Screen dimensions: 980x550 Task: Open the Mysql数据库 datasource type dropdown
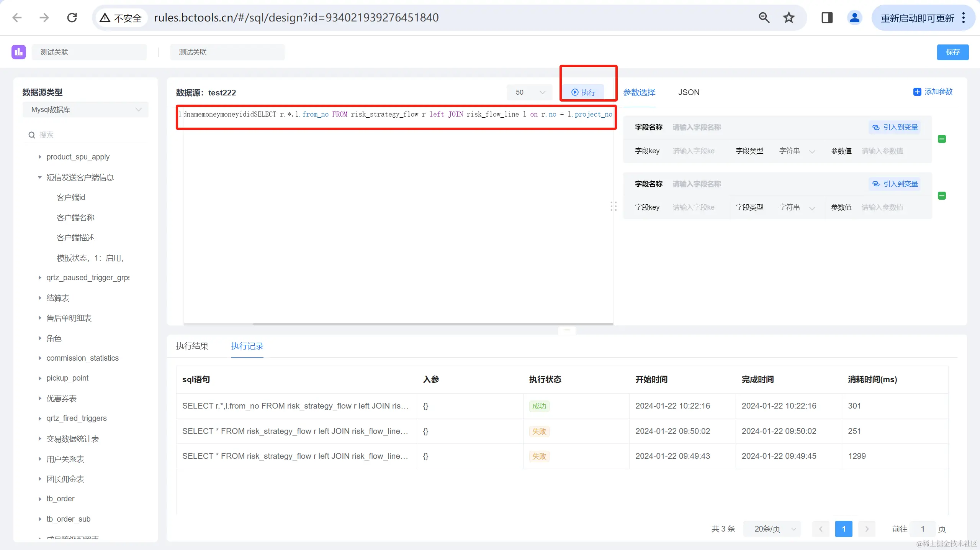click(x=85, y=110)
